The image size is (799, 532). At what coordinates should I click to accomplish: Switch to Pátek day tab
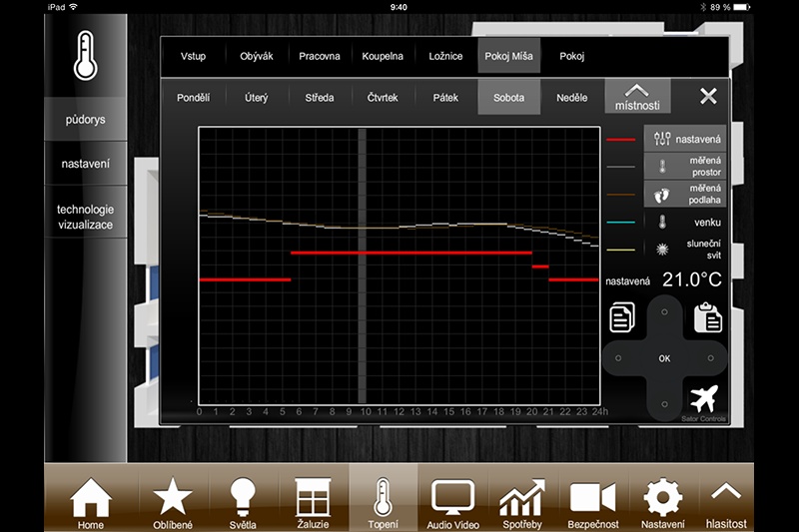pyautogui.click(x=445, y=97)
